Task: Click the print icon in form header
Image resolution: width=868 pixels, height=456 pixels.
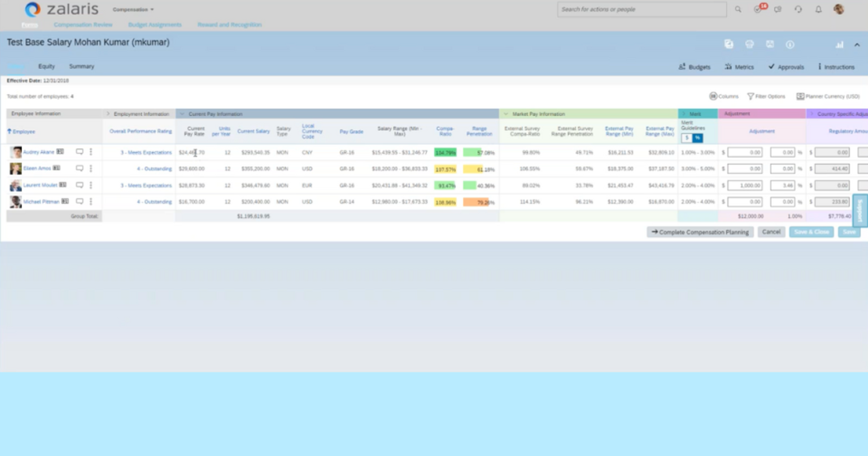Action: [x=749, y=44]
